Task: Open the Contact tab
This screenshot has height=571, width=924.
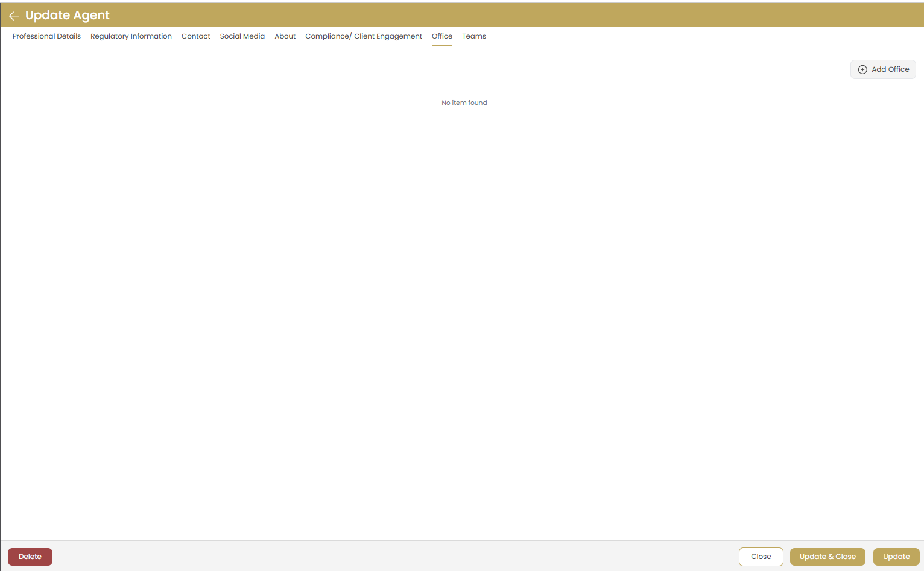Action: pos(195,36)
